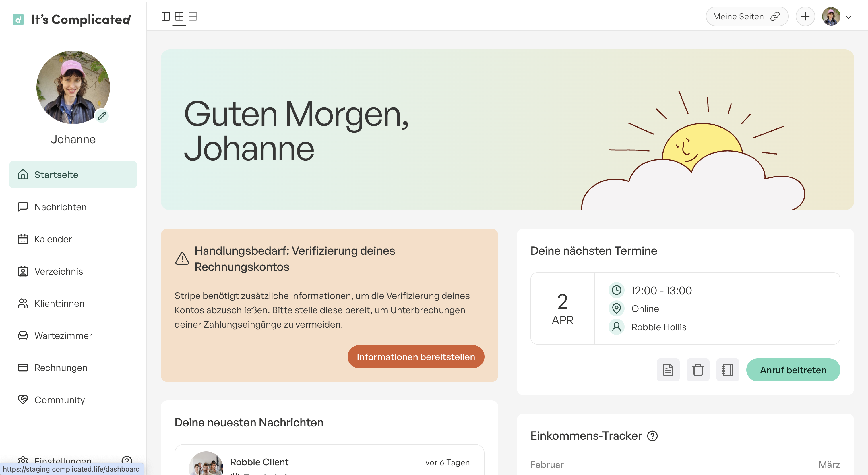This screenshot has height=475, width=868.
Task: Open Wartezimmer via its inbox icon
Action: point(23,335)
